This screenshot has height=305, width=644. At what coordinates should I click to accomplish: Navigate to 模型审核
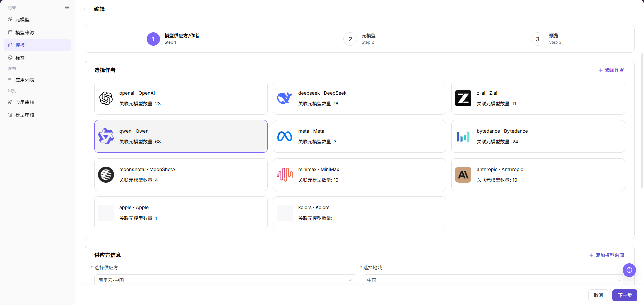click(37, 115)
